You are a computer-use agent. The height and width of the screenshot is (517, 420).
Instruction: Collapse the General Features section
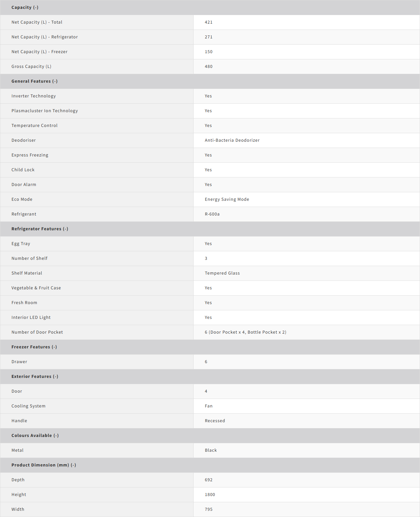34,81
